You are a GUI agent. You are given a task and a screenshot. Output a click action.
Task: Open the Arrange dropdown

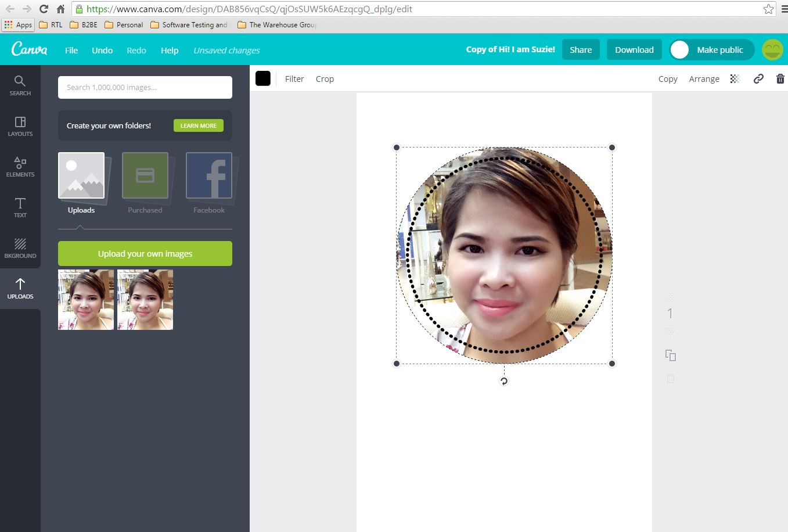point(704,78)
